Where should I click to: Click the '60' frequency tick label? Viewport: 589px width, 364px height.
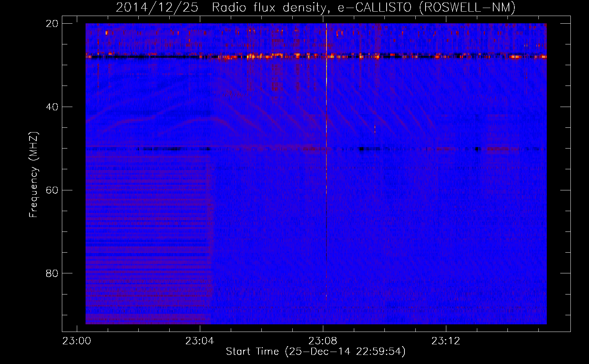[52, 190]
